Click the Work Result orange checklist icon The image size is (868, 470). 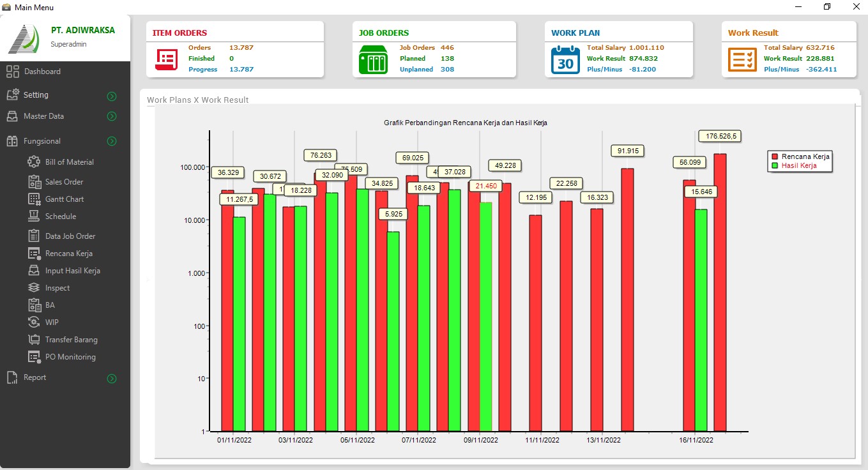[742, 59]
